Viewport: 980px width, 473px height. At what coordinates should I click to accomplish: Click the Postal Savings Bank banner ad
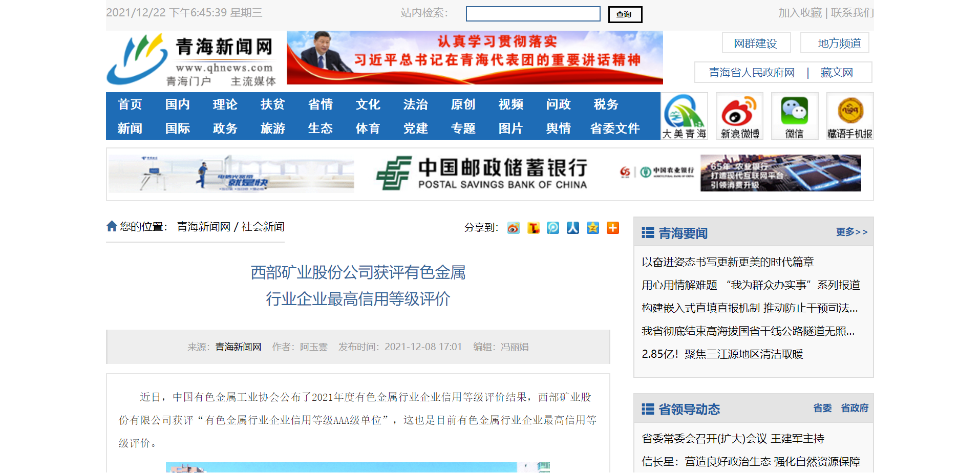481,174
